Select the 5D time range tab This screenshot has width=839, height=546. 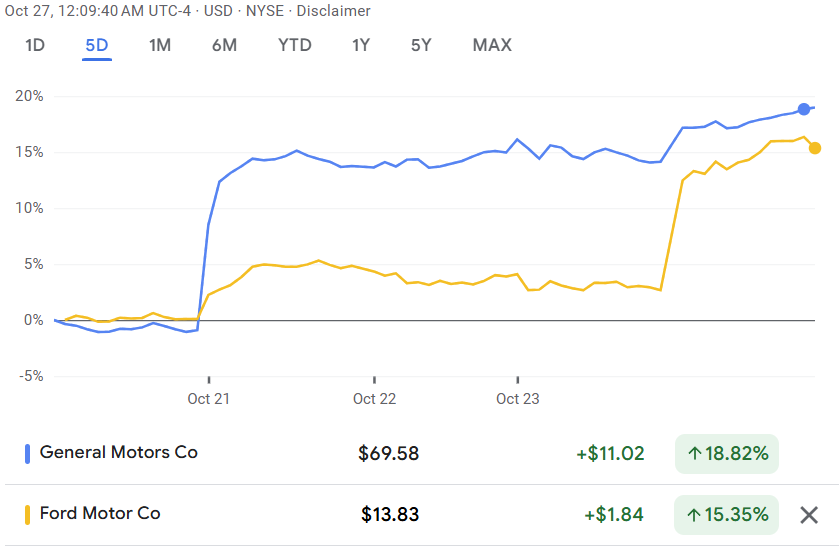(x=97, y=45)
